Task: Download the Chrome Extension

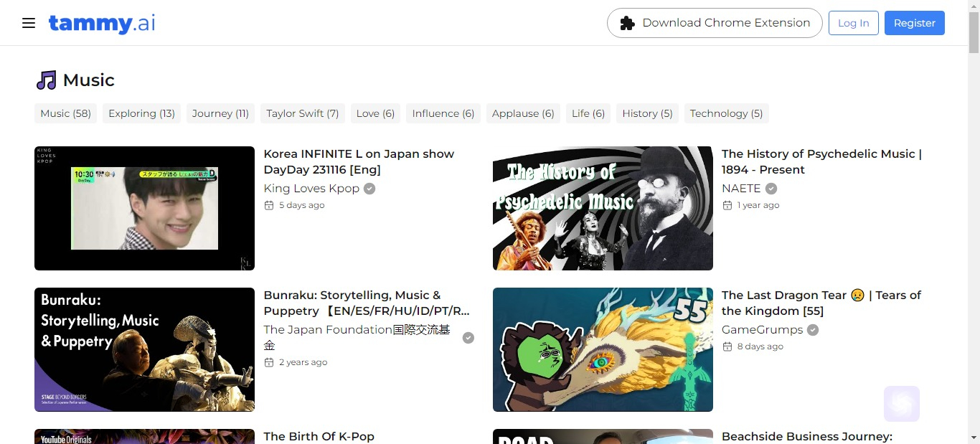Action: (x=715, y=23)
